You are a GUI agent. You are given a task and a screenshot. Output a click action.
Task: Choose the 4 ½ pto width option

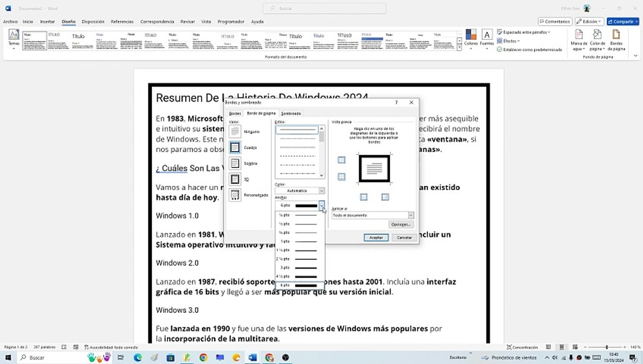click(300, 277)
